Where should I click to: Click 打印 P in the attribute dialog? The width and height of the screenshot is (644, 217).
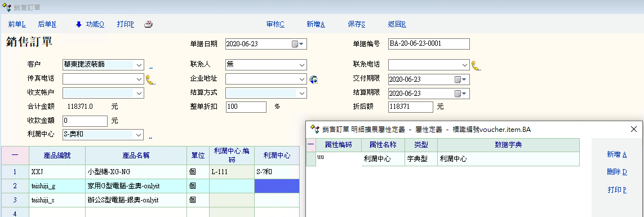click(x=617, y=190)
